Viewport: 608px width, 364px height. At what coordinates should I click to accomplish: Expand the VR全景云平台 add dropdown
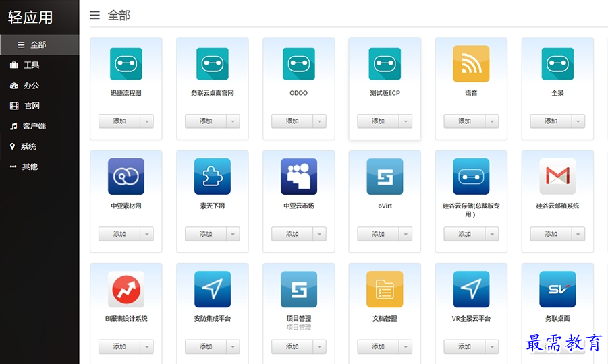coord(492,346)
